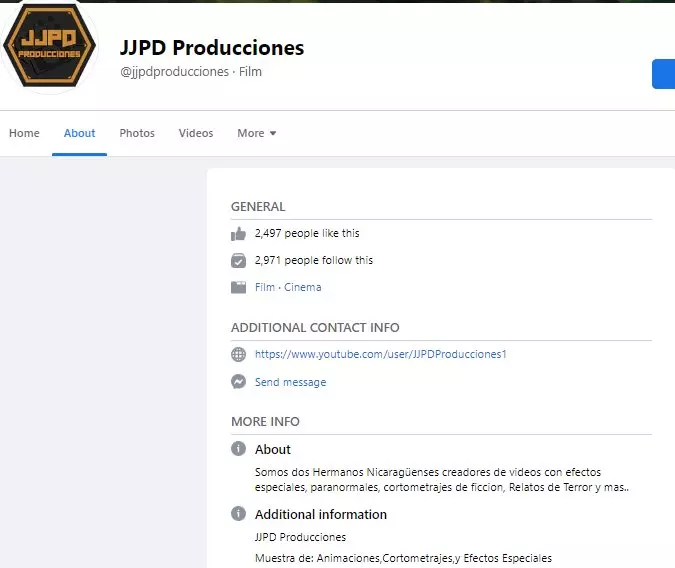The height and width of the screenshot is (568, 675).
Task: Go to the Photos tab
Action: [137, 133]
